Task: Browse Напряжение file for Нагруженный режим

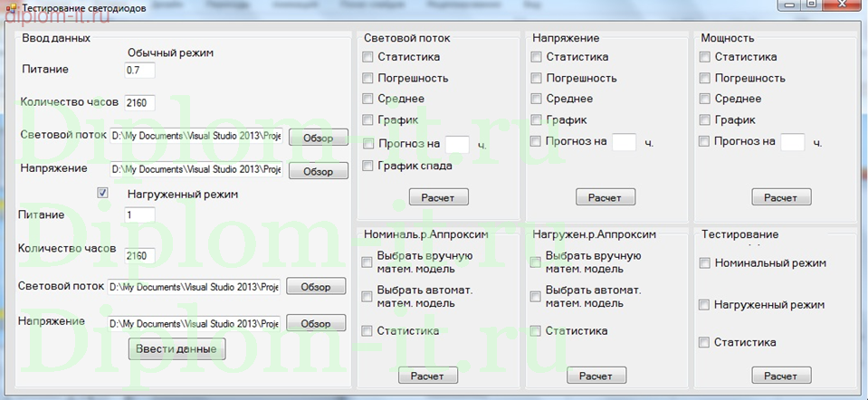Action: pyautogui.click(x=316, y=324)
